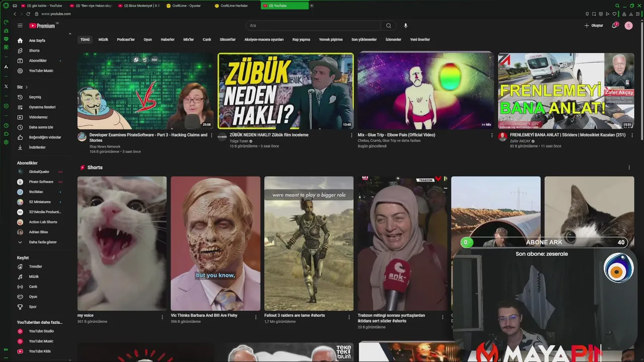Open the notifications bell

(614, 26)
